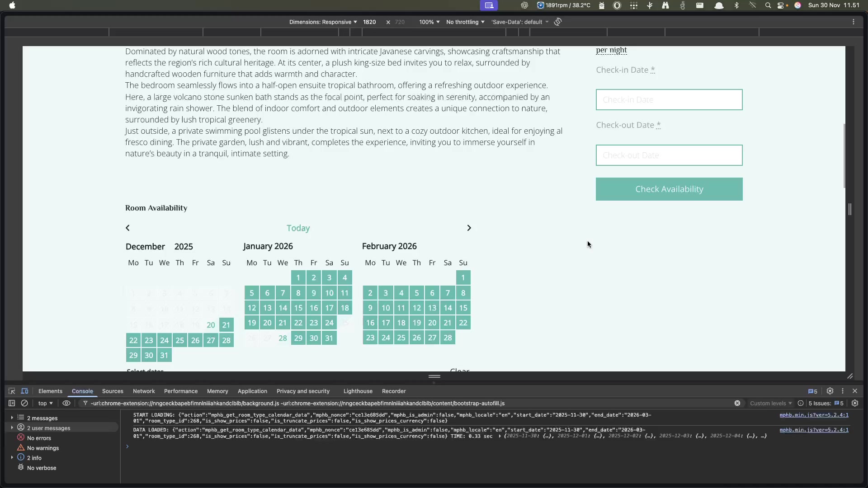
Task: Advance to the next calendar month arrow
Action: pyautogui.click(x=469, y=228)
